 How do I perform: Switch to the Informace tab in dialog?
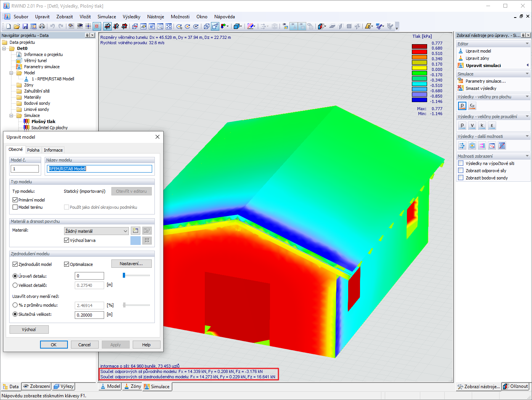point(53,150)
